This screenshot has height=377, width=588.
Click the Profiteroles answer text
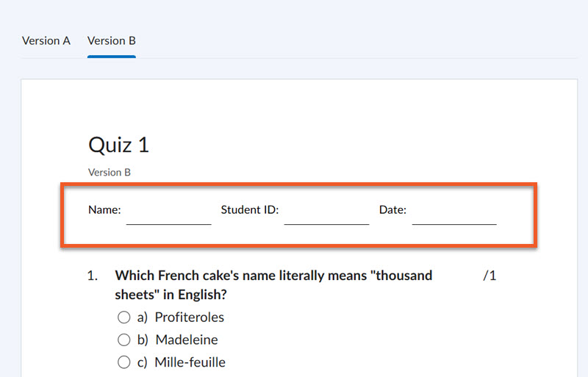point(189,317)
